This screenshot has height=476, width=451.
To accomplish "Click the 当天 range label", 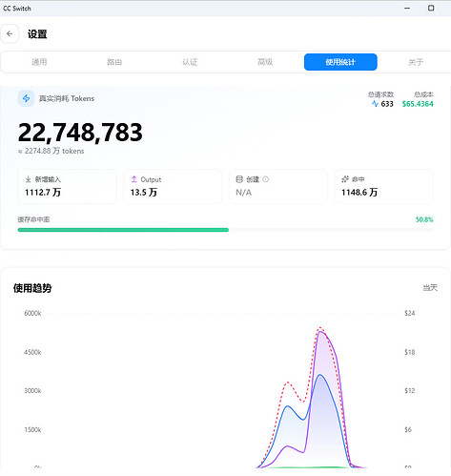I will tap(430, 288).
